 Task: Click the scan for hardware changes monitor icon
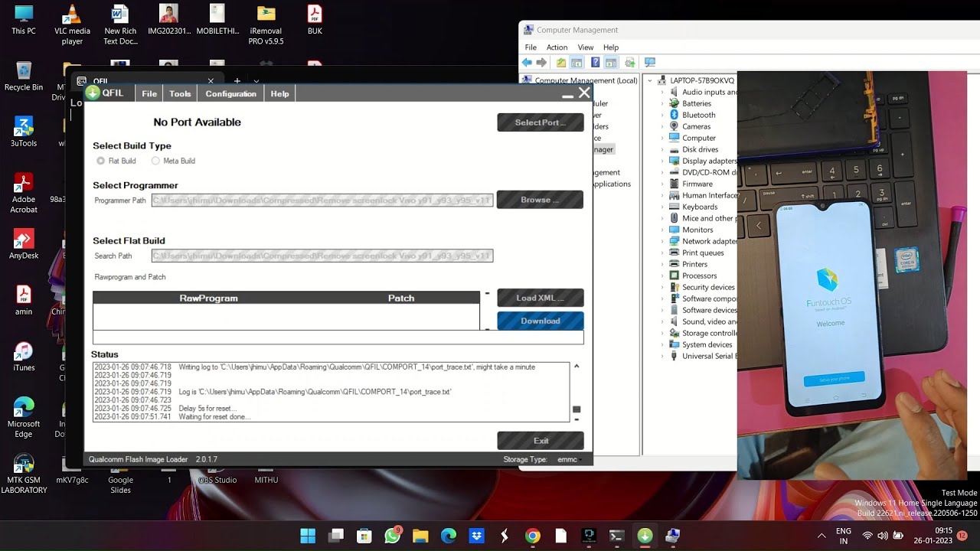[650, 63]
